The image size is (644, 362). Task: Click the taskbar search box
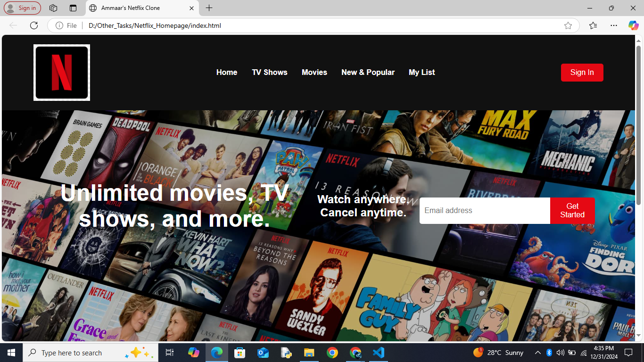pos(91,353)
